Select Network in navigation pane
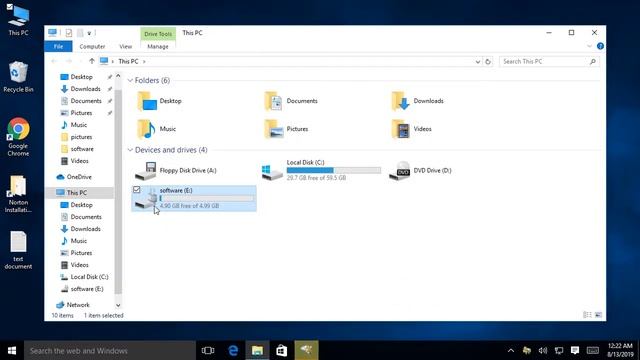640x360 pixels. 78,305
